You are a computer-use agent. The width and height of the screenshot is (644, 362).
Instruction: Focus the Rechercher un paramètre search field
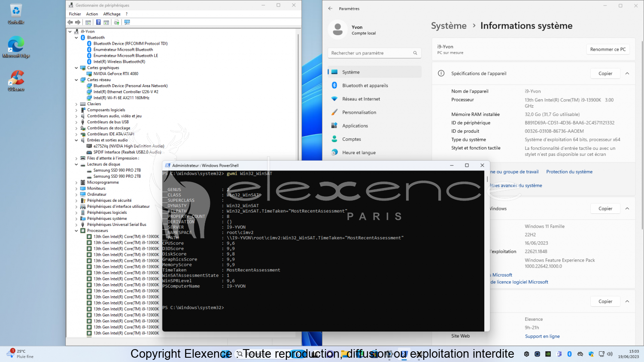point(374,53)
